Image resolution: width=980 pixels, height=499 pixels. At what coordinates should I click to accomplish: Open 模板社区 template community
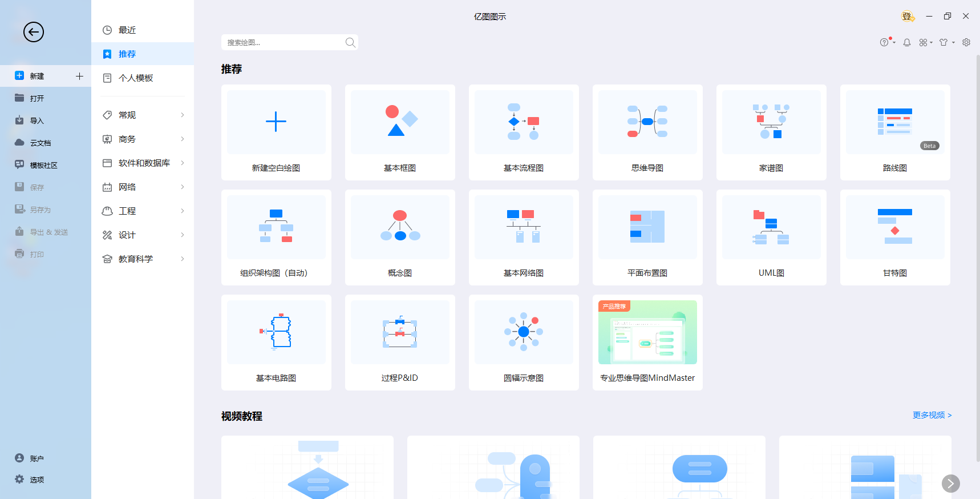point(46,165)
